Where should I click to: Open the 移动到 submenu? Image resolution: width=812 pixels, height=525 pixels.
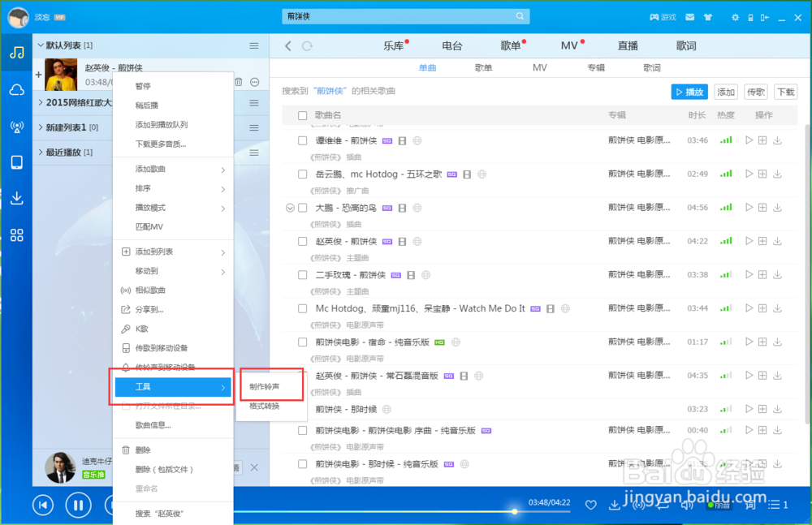(x=173, y=271)
